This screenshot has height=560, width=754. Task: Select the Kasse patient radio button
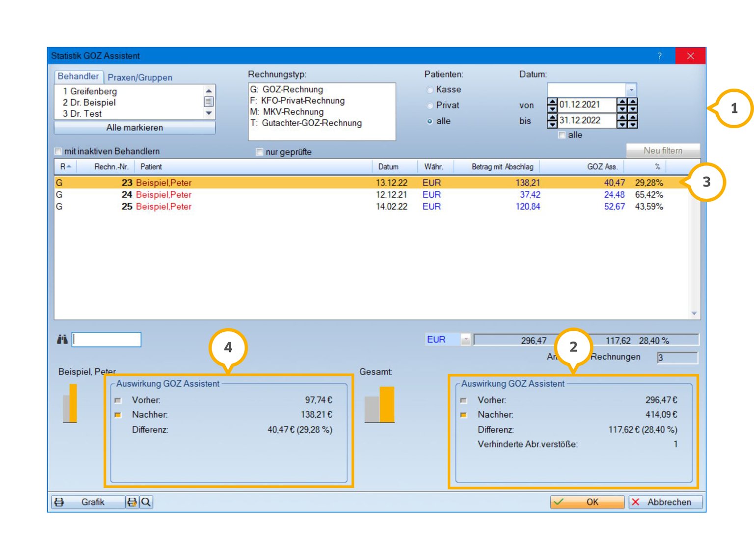tap(430, 90)
